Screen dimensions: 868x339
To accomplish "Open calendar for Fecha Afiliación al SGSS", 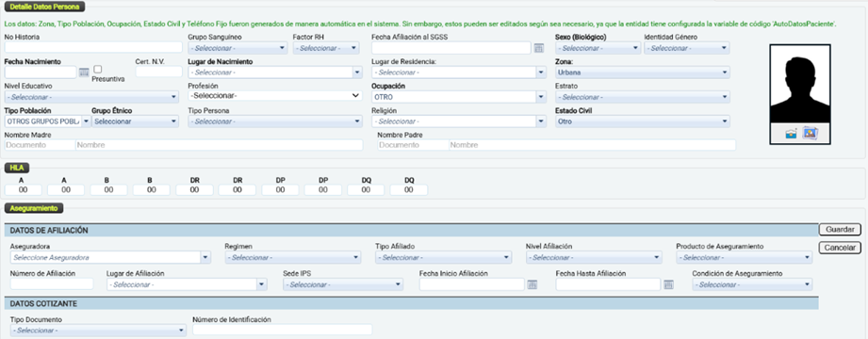I will tap(539, 48).
